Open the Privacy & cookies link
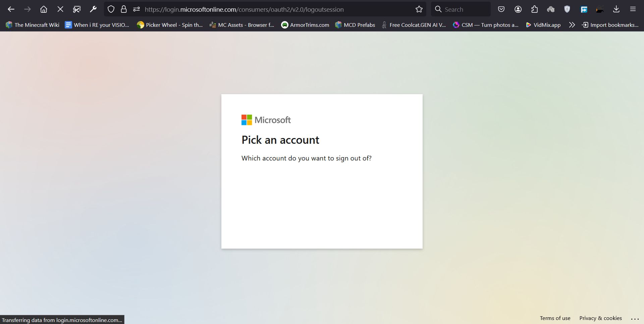The height and width of the screenshot is (324, 644). (601, 318)
